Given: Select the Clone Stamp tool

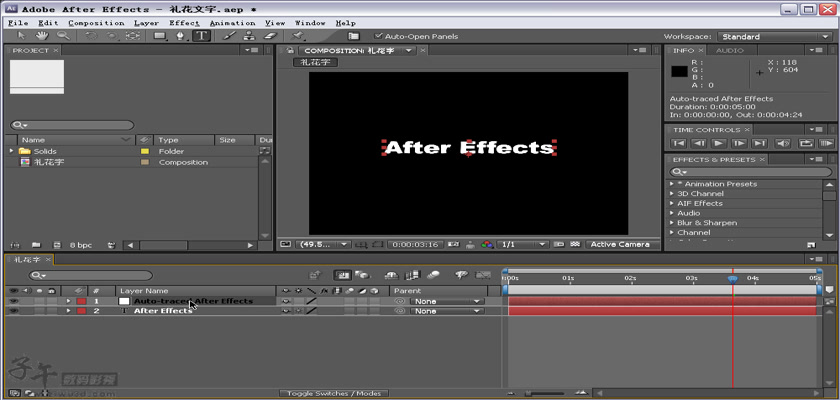Looking at the screenshot, I should click(x=249, y=36).
